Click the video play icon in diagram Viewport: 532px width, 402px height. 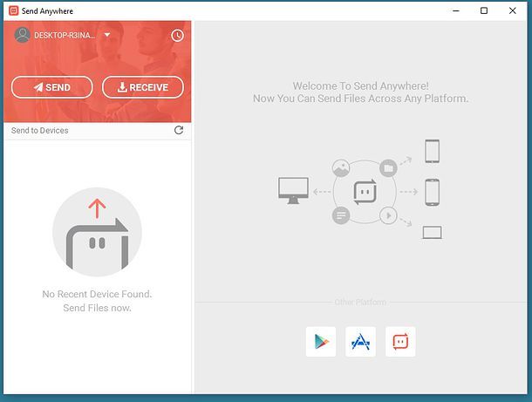click(388, 215)
